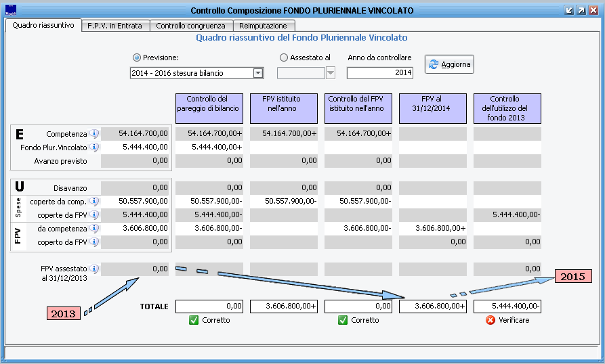
Task: Open the Assestato al date dropdown
Action: coord(331,73)
